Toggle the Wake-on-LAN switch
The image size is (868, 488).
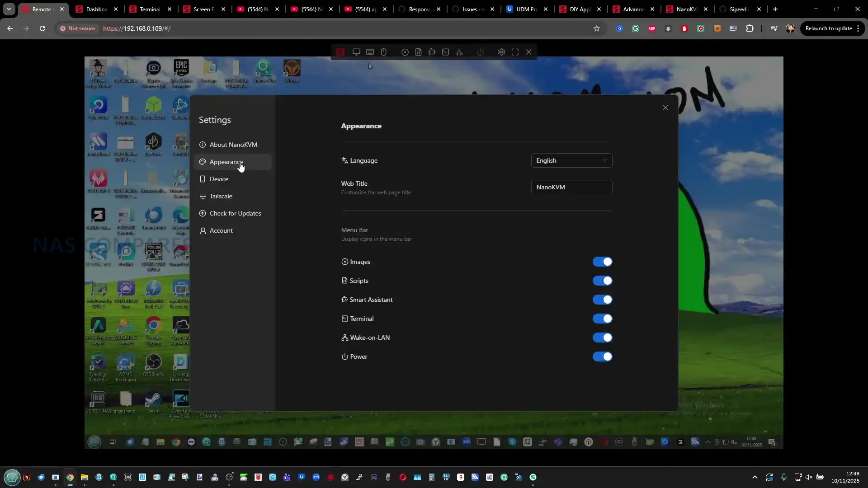pyautogui.click(x=602, y=338)
